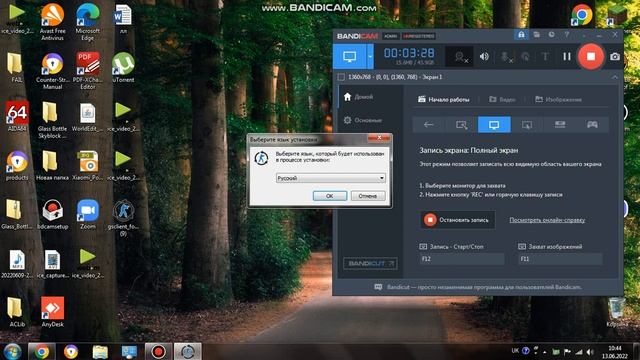The width and height of the screenshot is (640, 360).
Task: Open the file explorer taskbar icon
Action: (x=100, y=351)
